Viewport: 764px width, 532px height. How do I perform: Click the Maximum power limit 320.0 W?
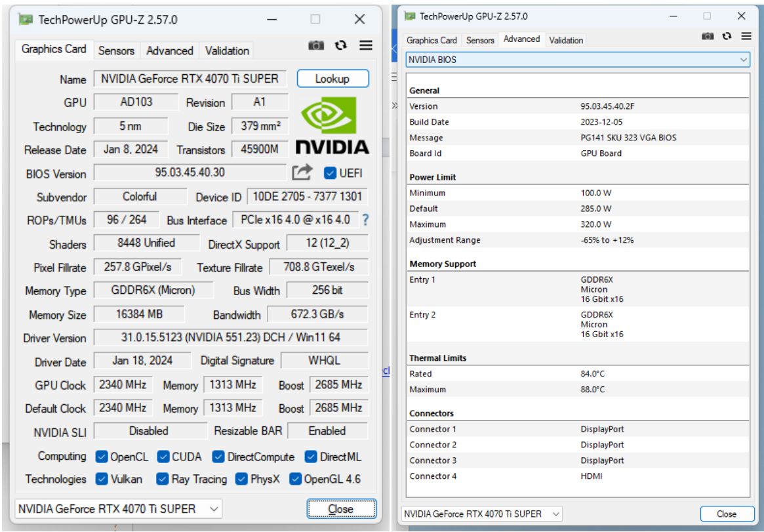[595, 224]
